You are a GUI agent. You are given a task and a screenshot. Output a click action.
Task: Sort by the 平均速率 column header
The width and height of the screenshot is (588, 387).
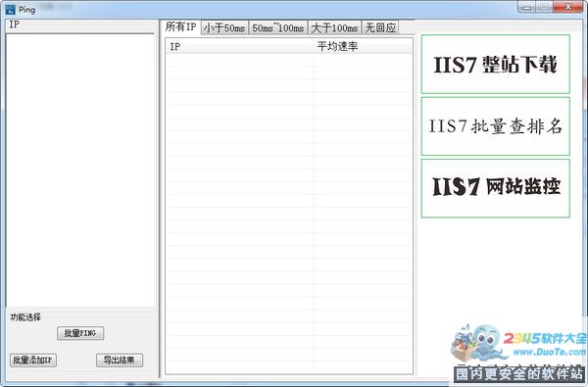pyautogui.click(x=363, y=47)
